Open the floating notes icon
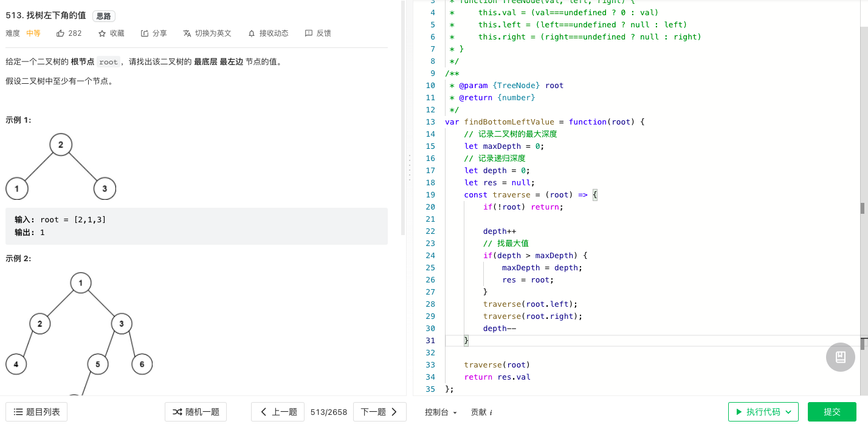Image resolution: width=868 pixels, height=427 pixels. pos(841,357)
